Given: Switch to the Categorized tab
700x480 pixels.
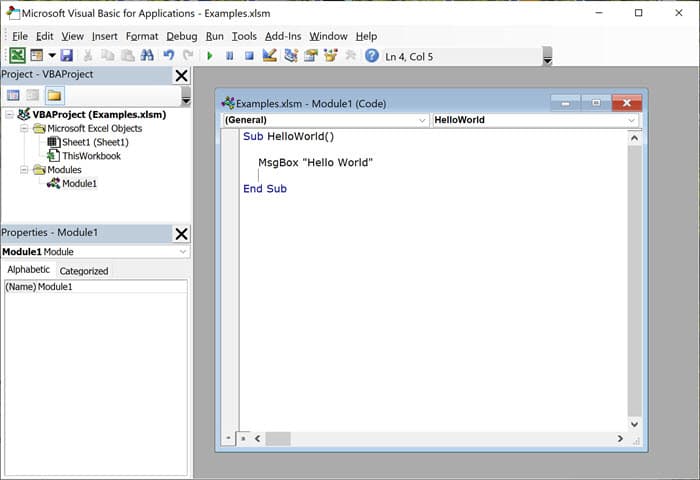Looking at the screenshot, I should click(x=84, y=271).
